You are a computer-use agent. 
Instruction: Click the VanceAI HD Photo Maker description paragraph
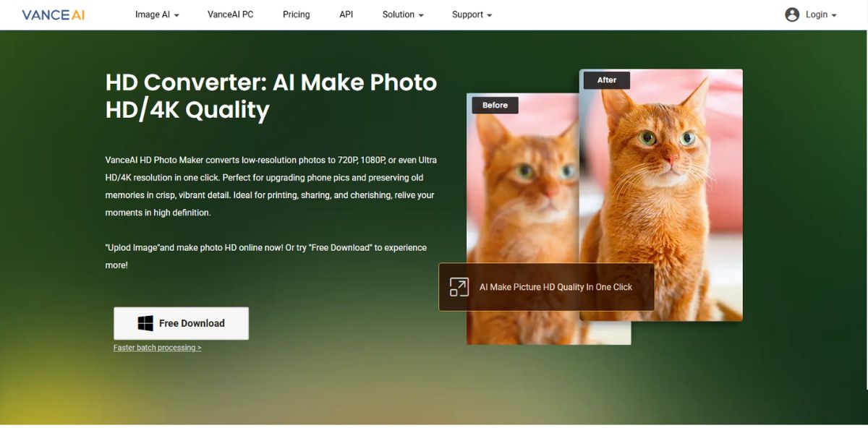point(271,187)
